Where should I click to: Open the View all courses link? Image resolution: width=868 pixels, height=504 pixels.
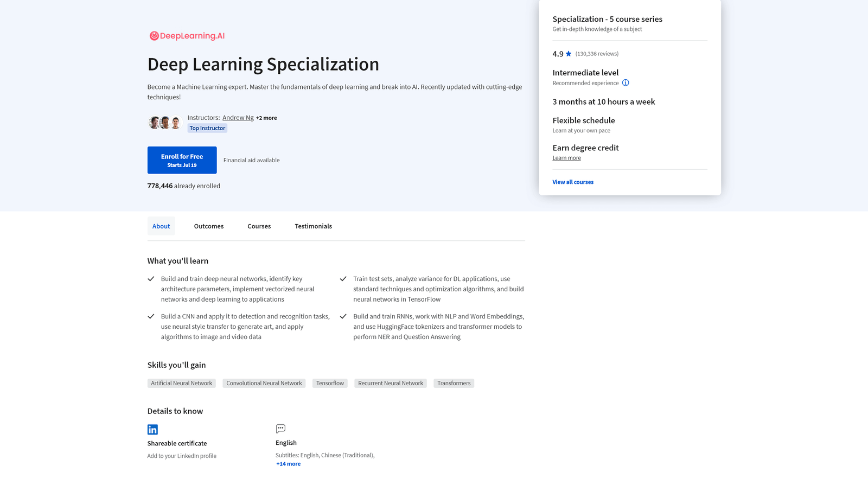pos(573,182)
